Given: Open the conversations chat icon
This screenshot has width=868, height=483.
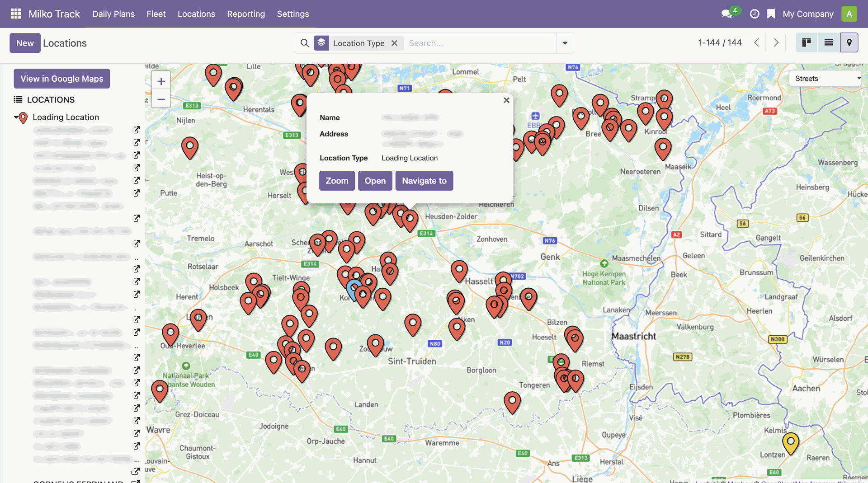Looking at the screenshot, I should [x=726, y=14].
